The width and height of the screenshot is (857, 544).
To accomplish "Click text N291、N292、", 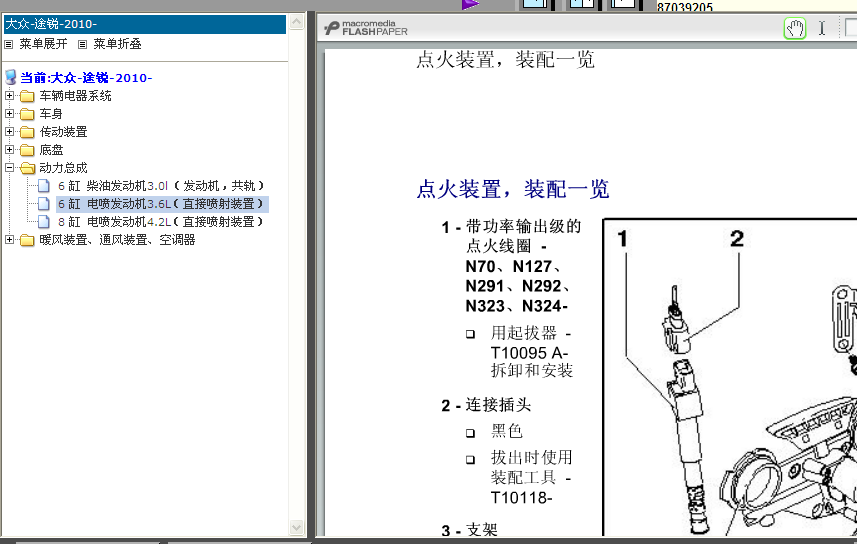I will (518, 286).
